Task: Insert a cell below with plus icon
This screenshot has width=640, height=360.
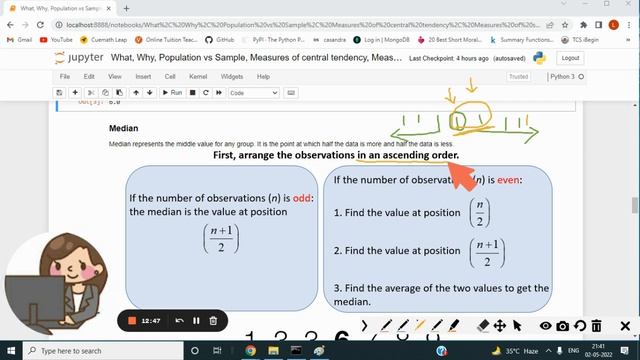Action: (75, 93)
